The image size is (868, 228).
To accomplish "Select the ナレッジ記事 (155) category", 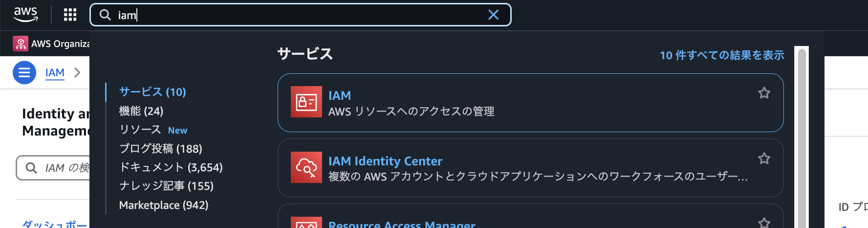I will click(x=166, y=186).
